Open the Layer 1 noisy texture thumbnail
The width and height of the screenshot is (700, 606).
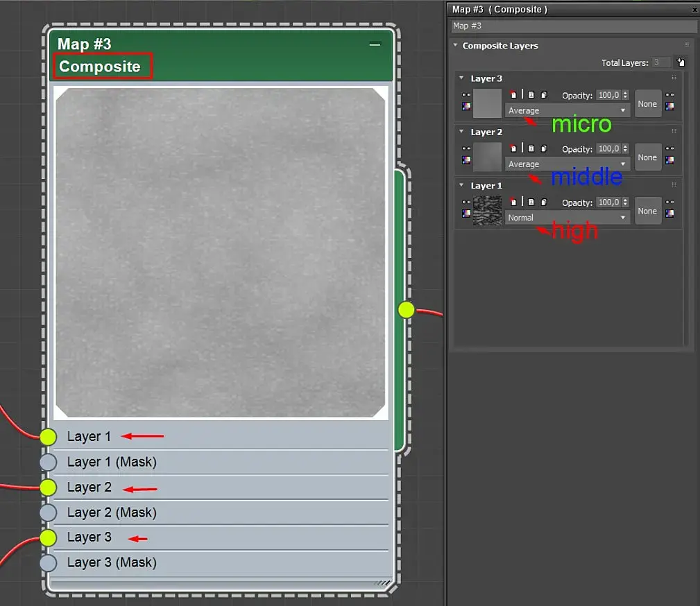487,211
